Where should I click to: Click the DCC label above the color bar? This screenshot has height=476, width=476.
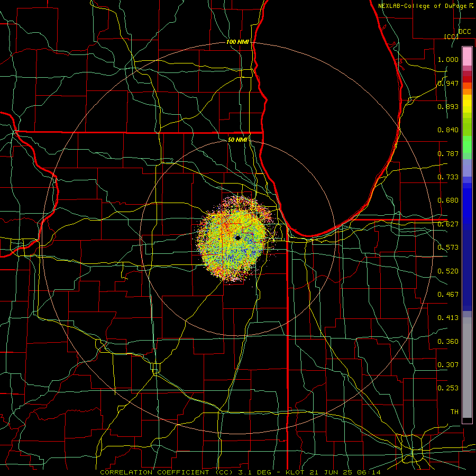(465, 32)
